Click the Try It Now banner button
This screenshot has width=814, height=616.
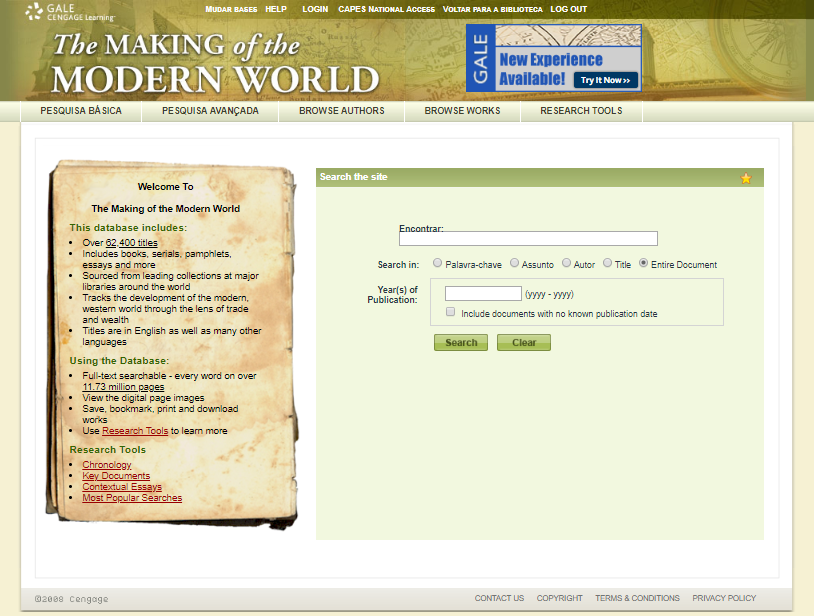(x=606, y=80)
